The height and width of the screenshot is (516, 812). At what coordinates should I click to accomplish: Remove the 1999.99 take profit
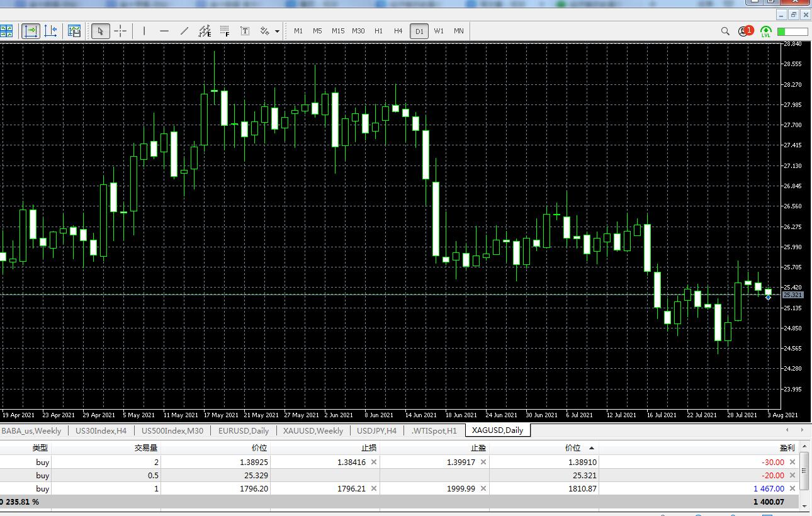coord(483,488)
